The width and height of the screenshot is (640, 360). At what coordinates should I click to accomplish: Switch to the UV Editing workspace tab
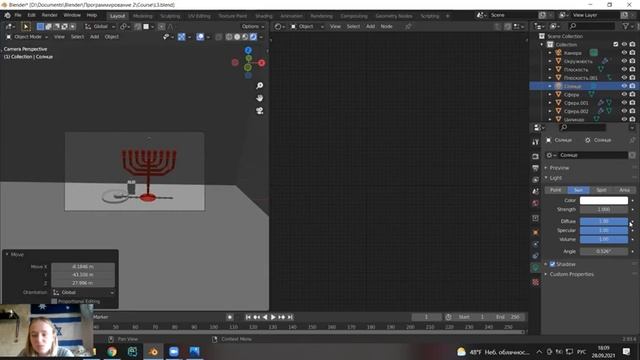(199, 16)
